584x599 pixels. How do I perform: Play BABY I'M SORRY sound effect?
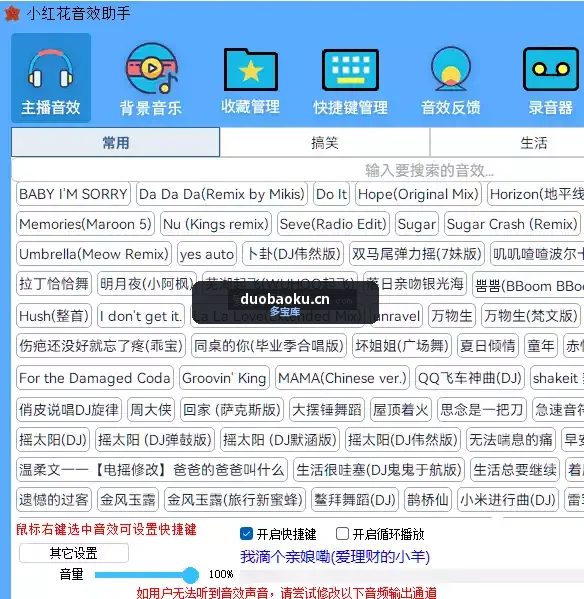click(73, 194)
